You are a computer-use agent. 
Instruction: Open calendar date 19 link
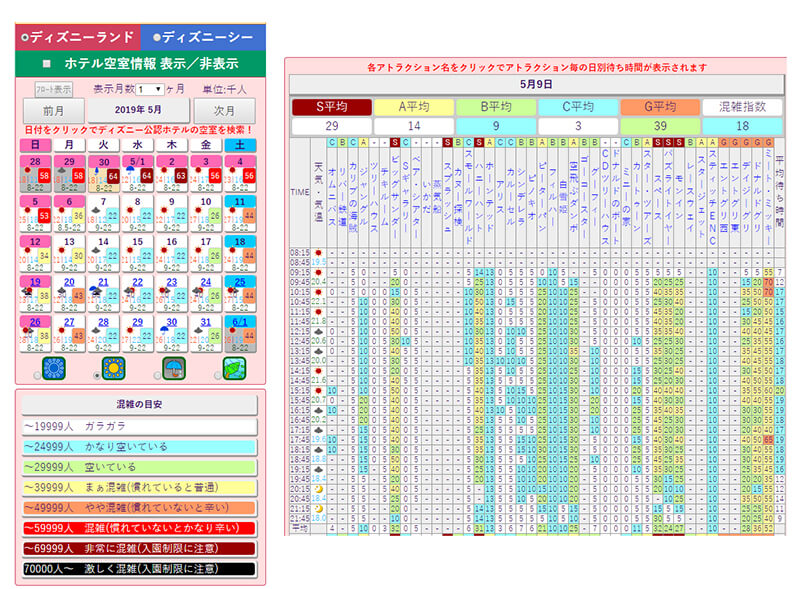click(x=35, y=282)
